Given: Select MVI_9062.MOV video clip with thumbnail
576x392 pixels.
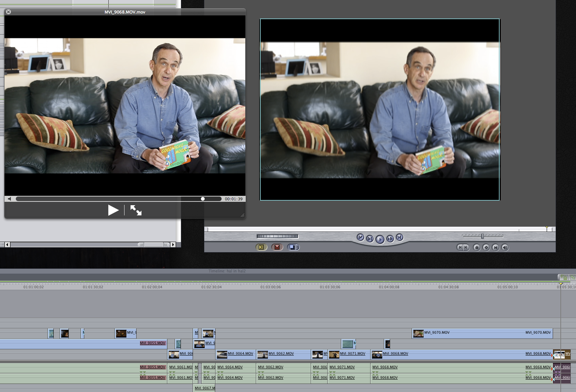Looking at the screenshot, I should pos(284,354).
